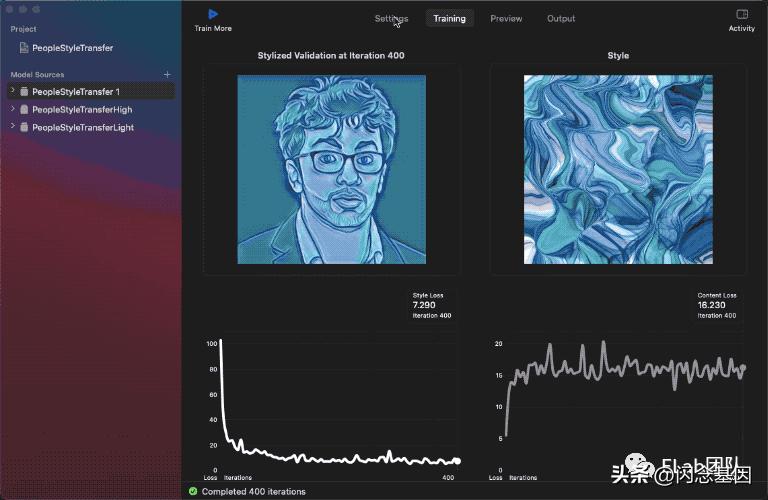This screenshot has width=768, height=500.
Task: Open the Preview tab
Action: tap(506, 19)
